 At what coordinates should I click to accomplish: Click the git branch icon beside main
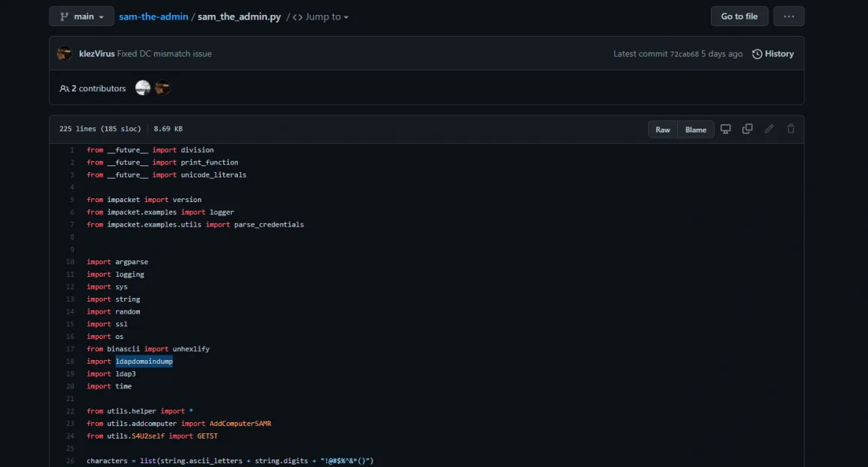click(x=64, y=16)
